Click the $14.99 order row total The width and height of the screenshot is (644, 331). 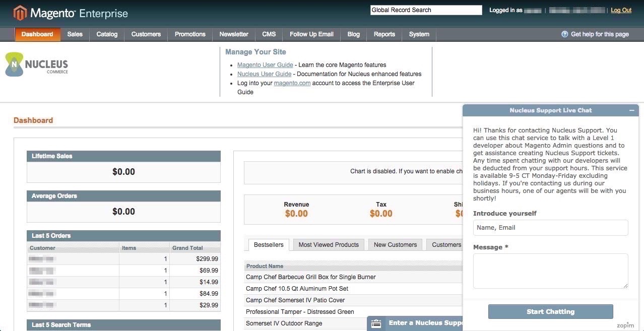coord(209,282)
